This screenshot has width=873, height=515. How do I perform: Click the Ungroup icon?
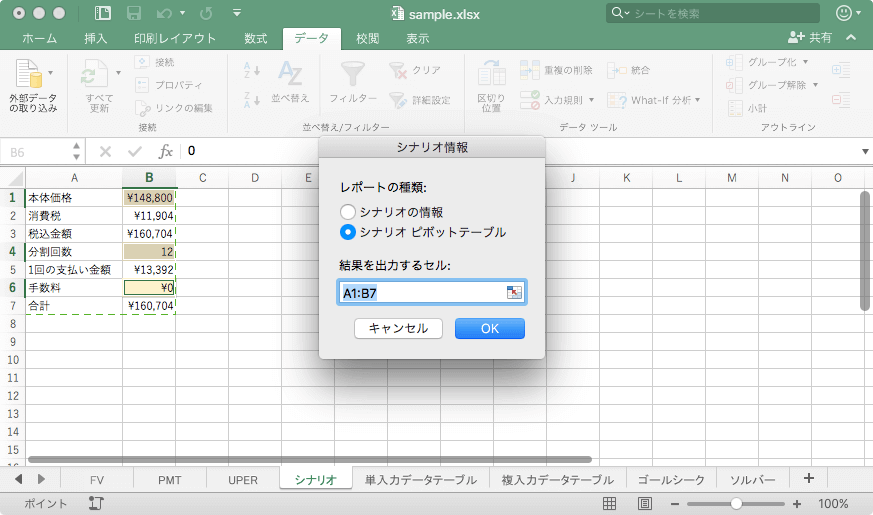pyautogui.click(x=734, y=85)
